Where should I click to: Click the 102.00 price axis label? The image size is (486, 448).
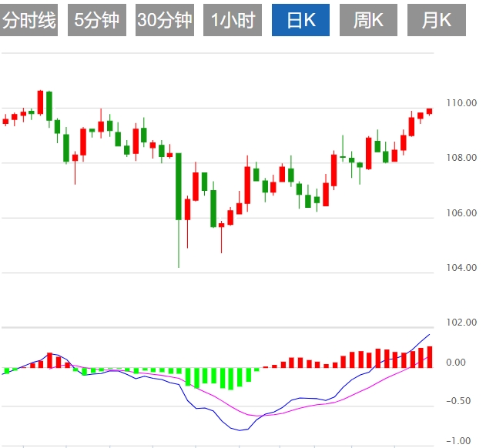(461, 323)
